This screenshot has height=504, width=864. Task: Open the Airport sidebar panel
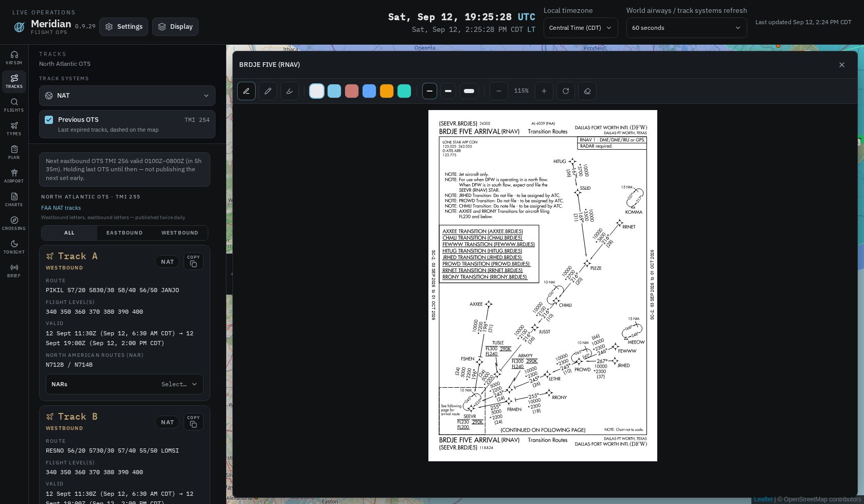click(14, 176)
